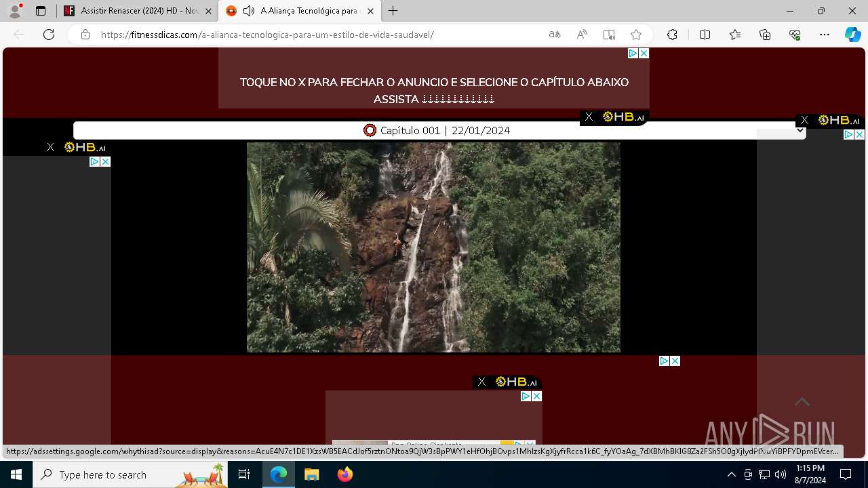This screenshot has width=868, height=488.
Task: Open the network status tray icon
Action: [764, 474]
